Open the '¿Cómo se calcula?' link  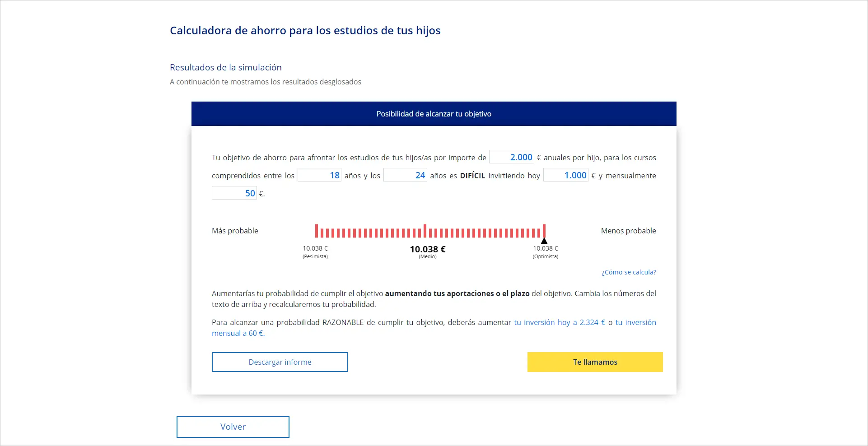click(x=629, y=272)
